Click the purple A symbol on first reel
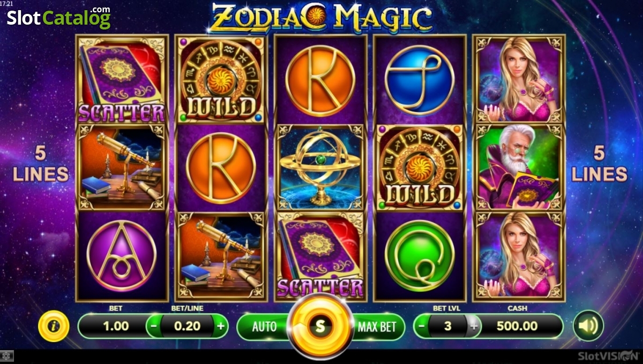This screenshot has height=364, width=643. coord(122,255)
